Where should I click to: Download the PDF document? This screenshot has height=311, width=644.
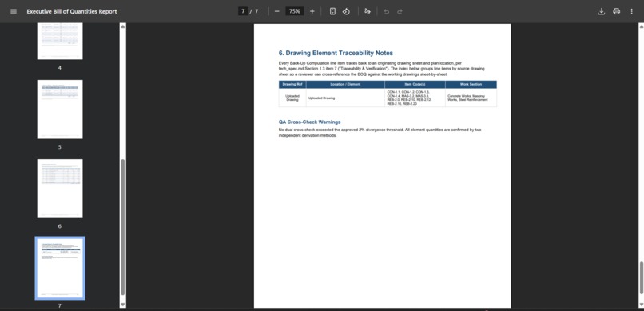pyautogui.click(x=602, y=11)
